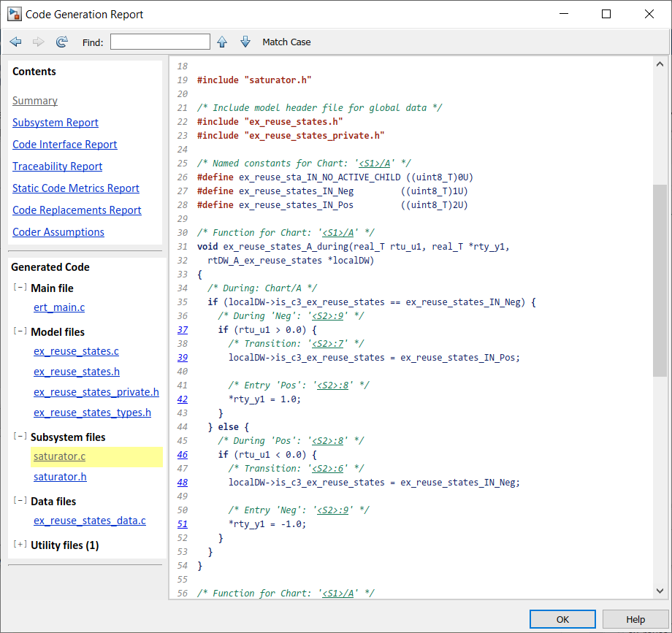Toggle the Match Case option
672x633 pixels.
click(x=286, y=42)
